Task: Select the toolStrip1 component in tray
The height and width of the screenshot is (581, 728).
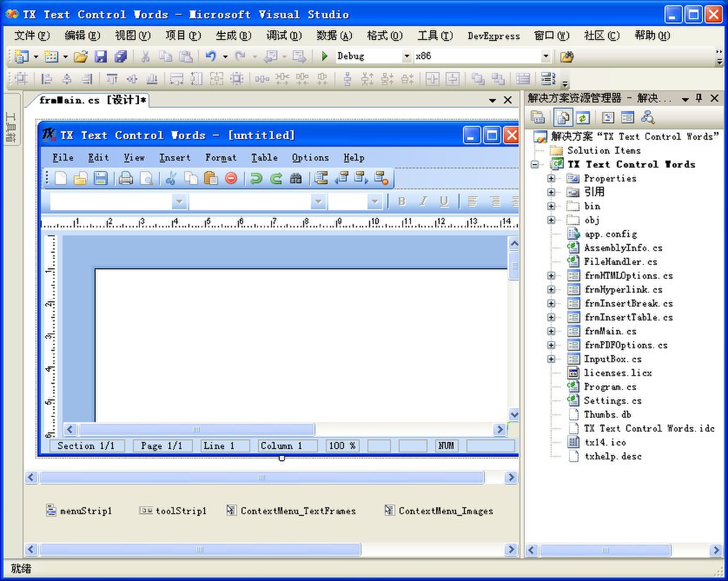Action: [172, 511]
